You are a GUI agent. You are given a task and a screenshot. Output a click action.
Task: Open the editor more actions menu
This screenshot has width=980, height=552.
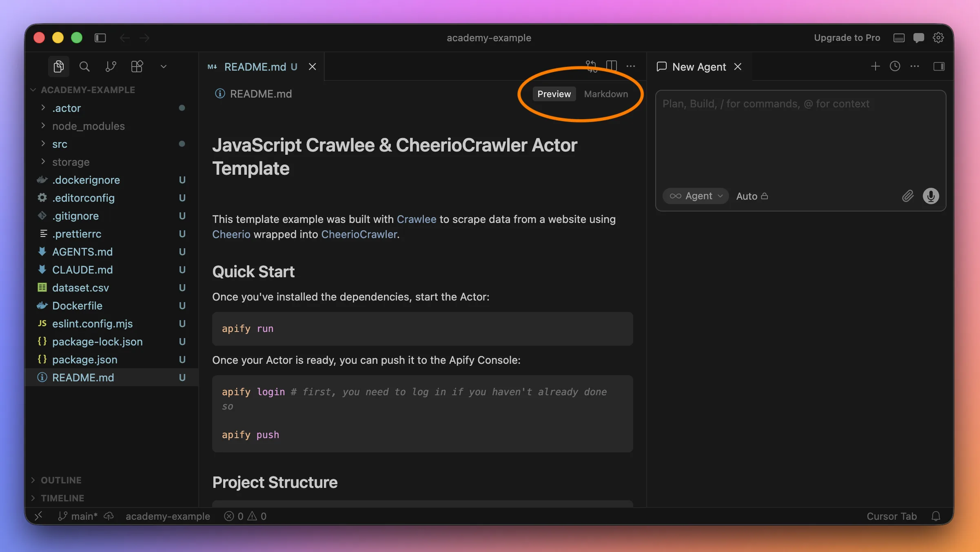[x=631, y=66]
